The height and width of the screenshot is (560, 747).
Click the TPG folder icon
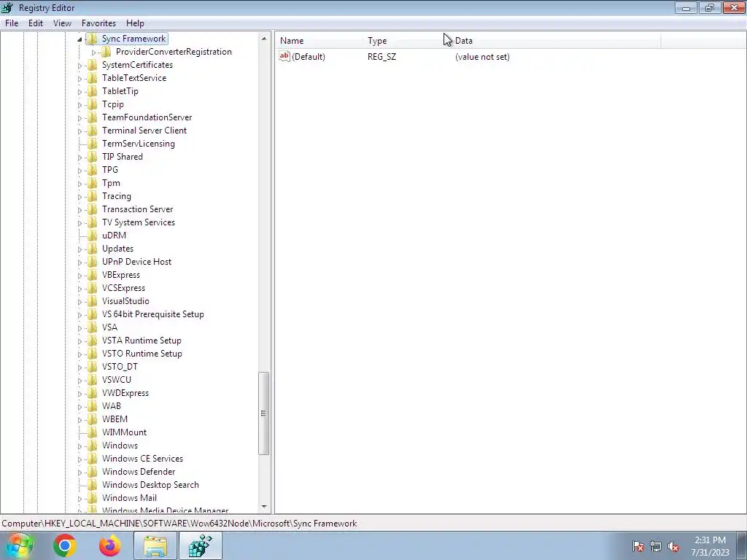(93, 169)
